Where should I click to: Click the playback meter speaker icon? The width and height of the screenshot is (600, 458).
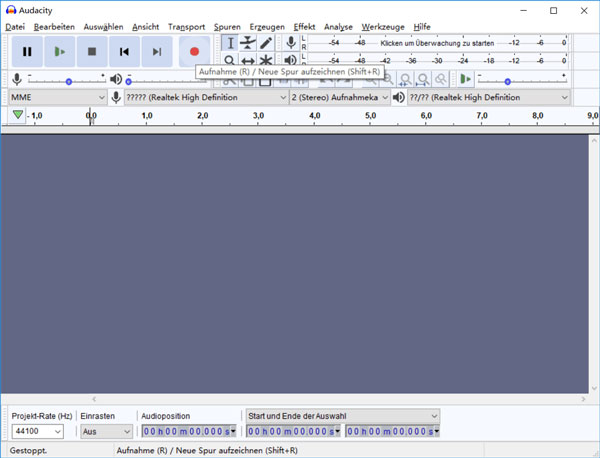[x=291, y=60]
